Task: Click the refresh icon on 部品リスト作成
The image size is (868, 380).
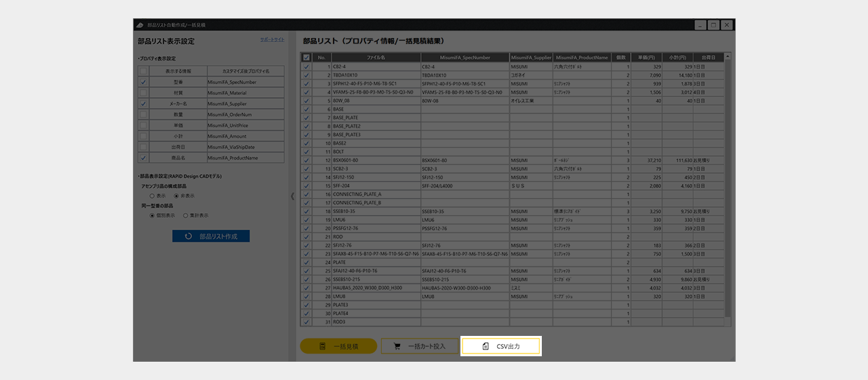Action: pyautogui.click(x=188, y=237)
